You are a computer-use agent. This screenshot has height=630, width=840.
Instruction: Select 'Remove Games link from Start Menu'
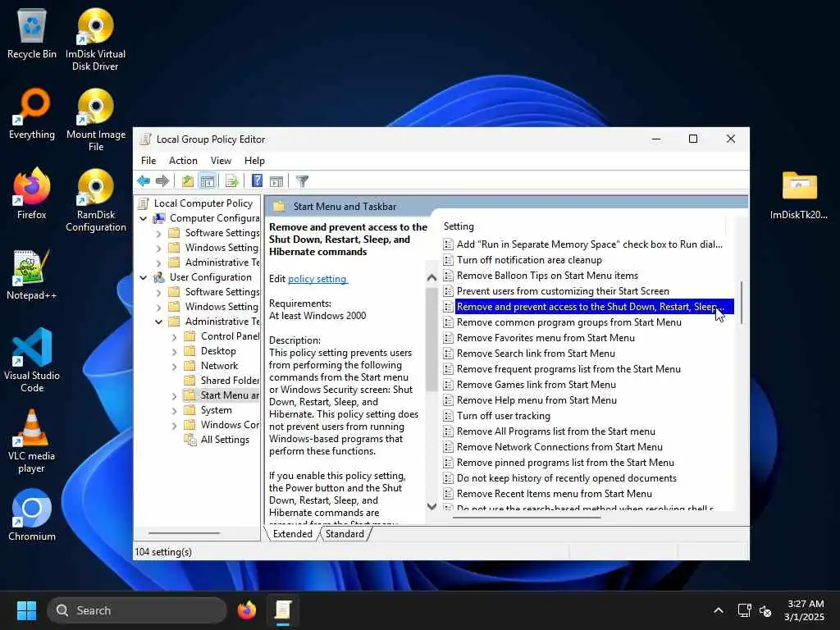(x=536, y=385)
